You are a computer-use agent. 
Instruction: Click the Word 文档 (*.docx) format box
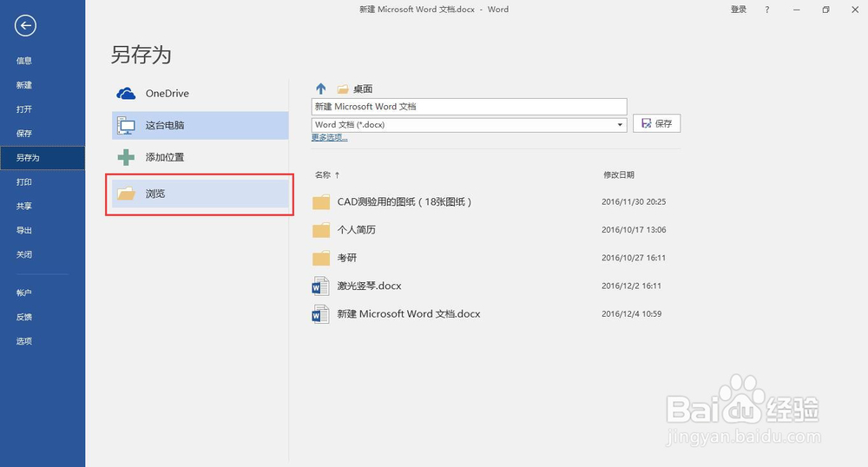[x=469, y=125]
